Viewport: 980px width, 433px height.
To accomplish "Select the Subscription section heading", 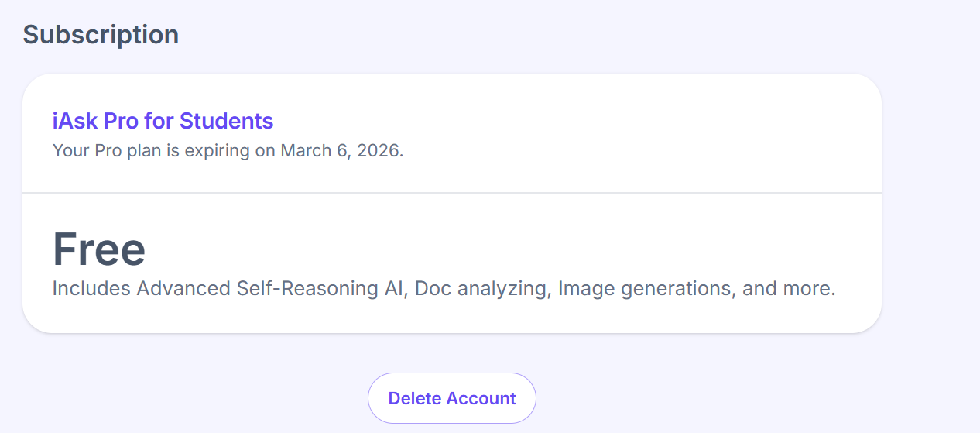I will [101, 34].
